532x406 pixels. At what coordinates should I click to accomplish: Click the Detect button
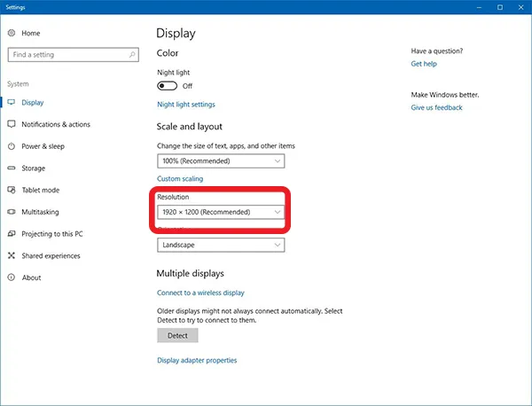tap(177, 335)
